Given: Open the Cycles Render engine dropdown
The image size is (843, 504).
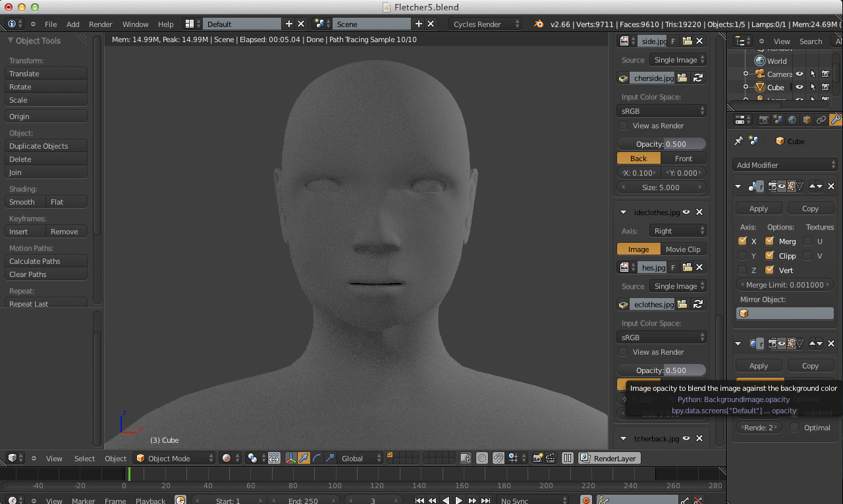Looking at the screenshot, I should tap(485, 24).
